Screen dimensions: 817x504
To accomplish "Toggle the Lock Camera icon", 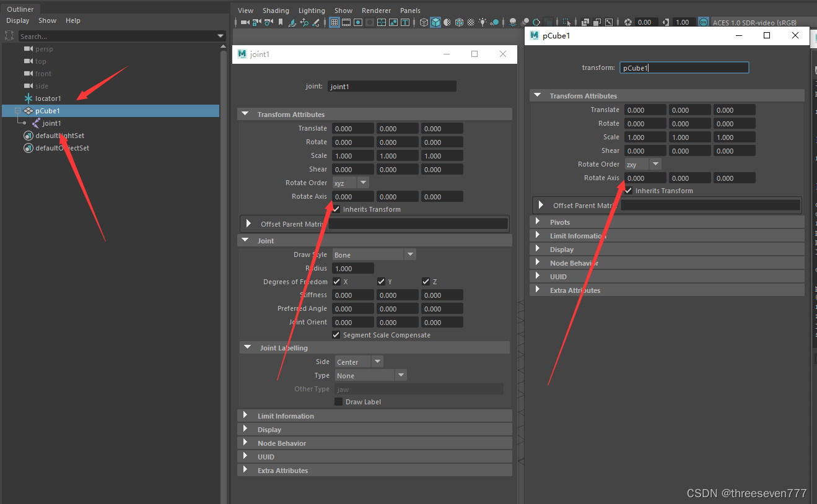I will point(256,22).
